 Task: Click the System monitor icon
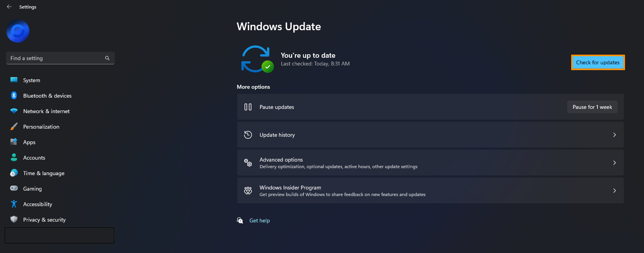click(14, 80)
